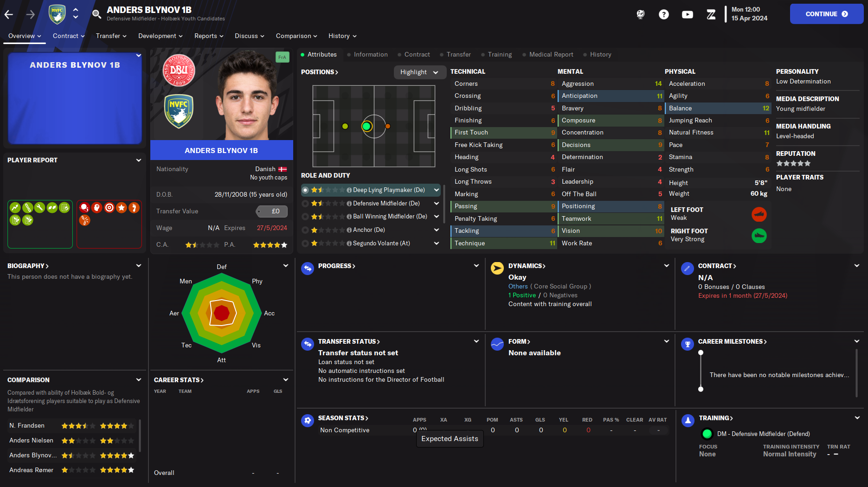Click the Career Milestones trophy icon

click(x=688, y=344)
